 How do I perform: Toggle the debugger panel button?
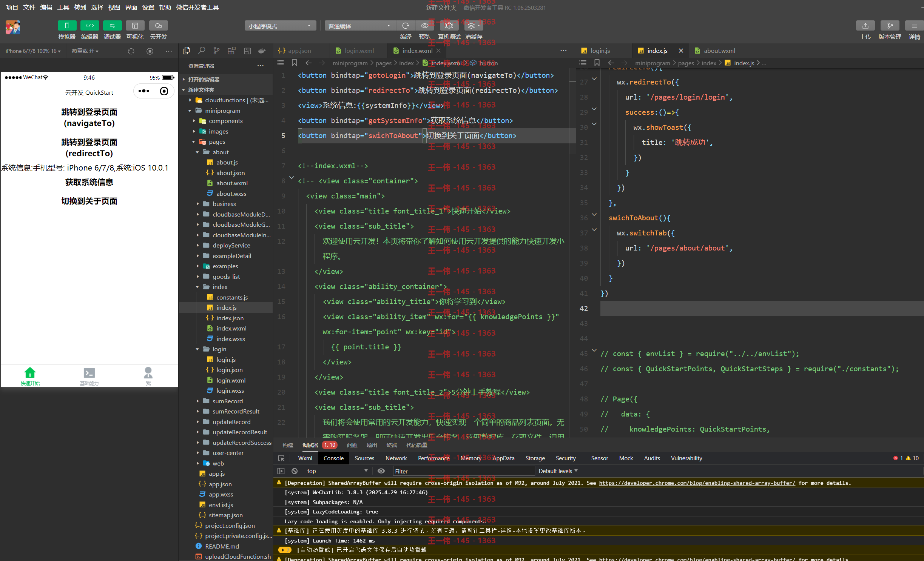pyautogui.click(x=112, y=26)
